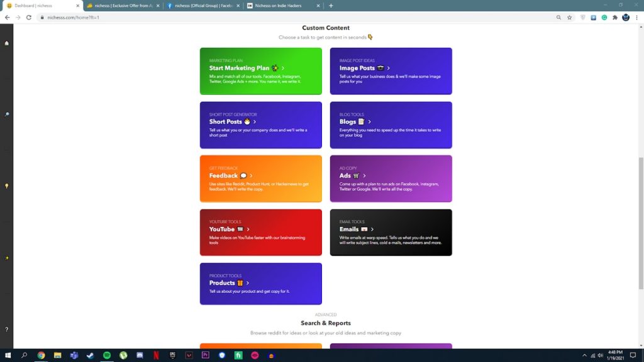This screenshot has width=644, height=362.
Task: Open the Start Marketing Plan card
Action: (261, 71)
